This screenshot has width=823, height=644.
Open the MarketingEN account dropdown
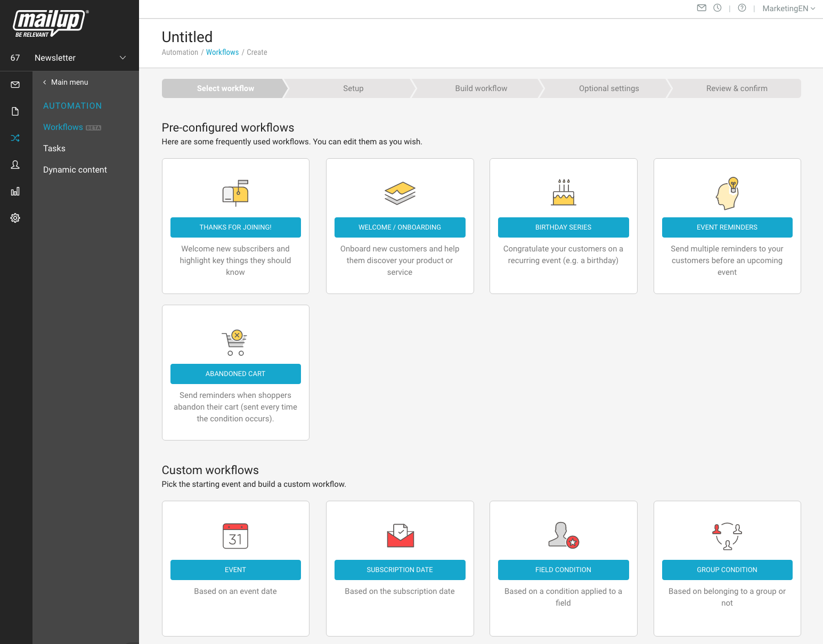pyautogui.click(x=788, y=9)
